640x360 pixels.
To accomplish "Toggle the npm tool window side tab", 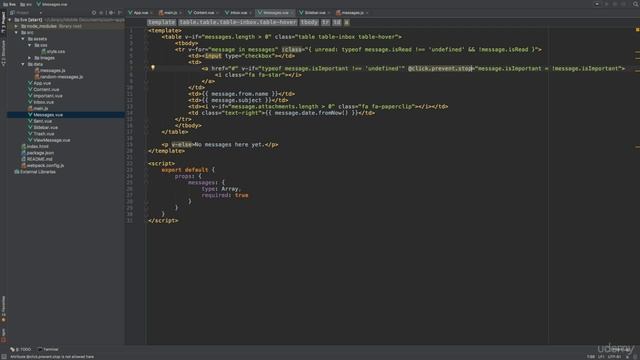I will click(x=3, y=335).
